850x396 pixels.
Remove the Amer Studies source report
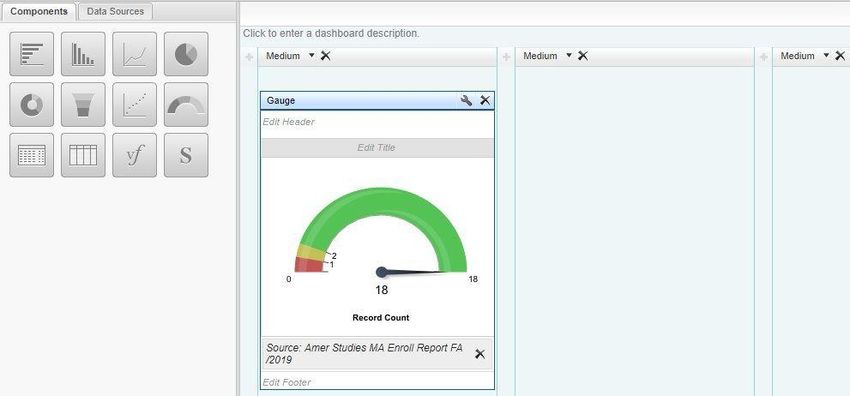click(x=480, y=354)
